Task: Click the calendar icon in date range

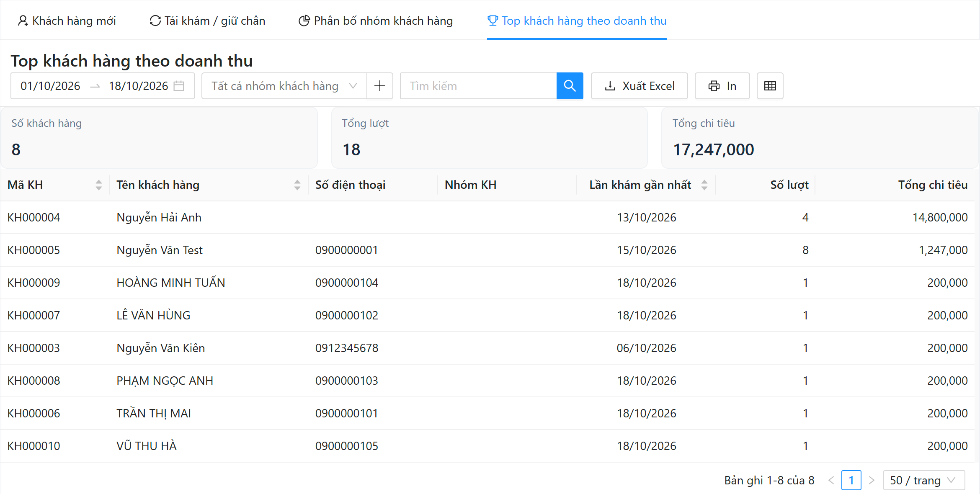Action: point(179,86)
